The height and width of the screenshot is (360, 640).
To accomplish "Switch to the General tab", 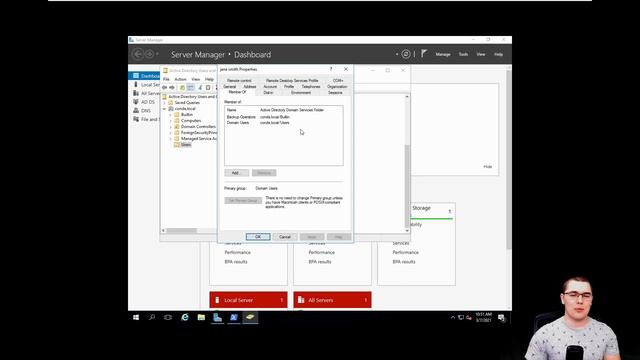I will pyautogui.click(x=229, y=87).
